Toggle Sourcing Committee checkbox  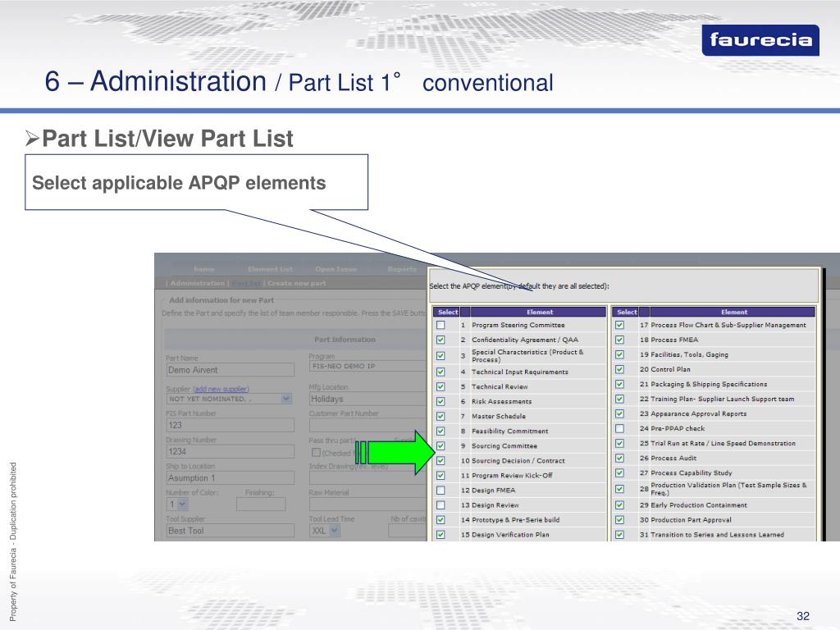[x=441, y=445]
